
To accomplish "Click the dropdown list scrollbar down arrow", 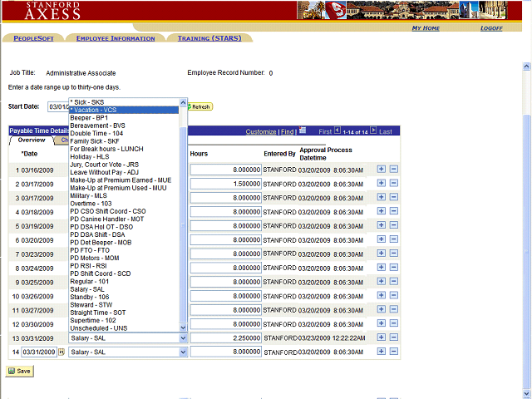I will (184, 328).
